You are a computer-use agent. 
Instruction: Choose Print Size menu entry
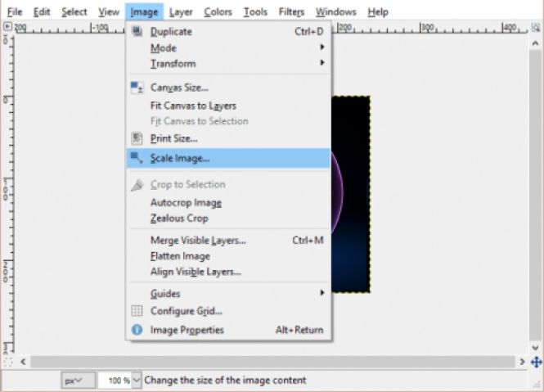228,138
